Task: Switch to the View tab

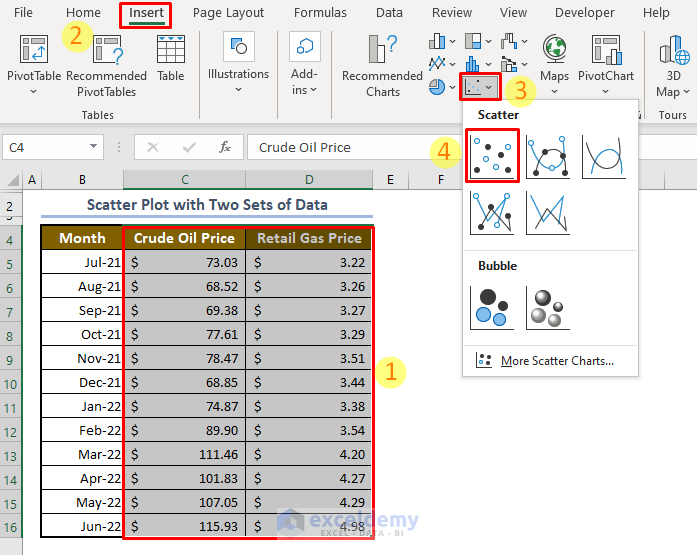Action: [513, 12]
